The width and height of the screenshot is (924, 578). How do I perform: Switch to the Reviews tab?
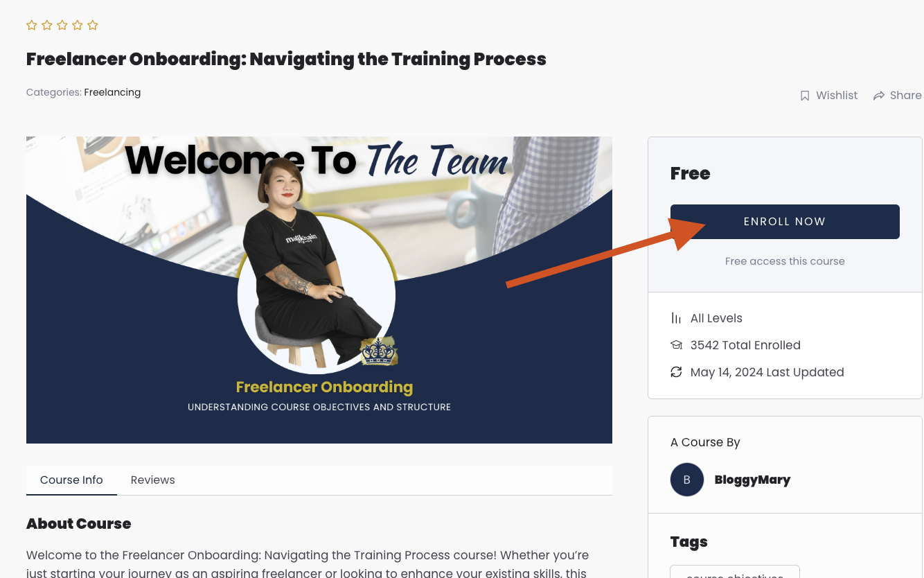[x=153, y=480]
